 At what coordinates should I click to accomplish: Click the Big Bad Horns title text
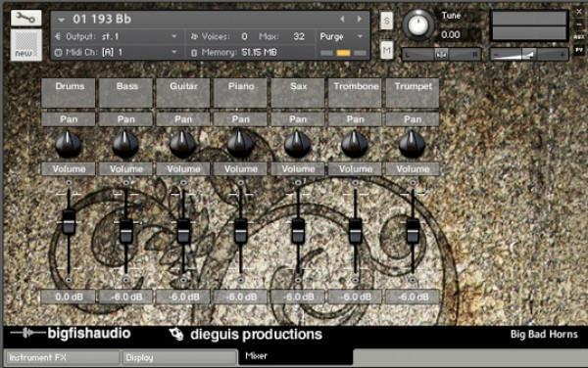click(544, 334)
